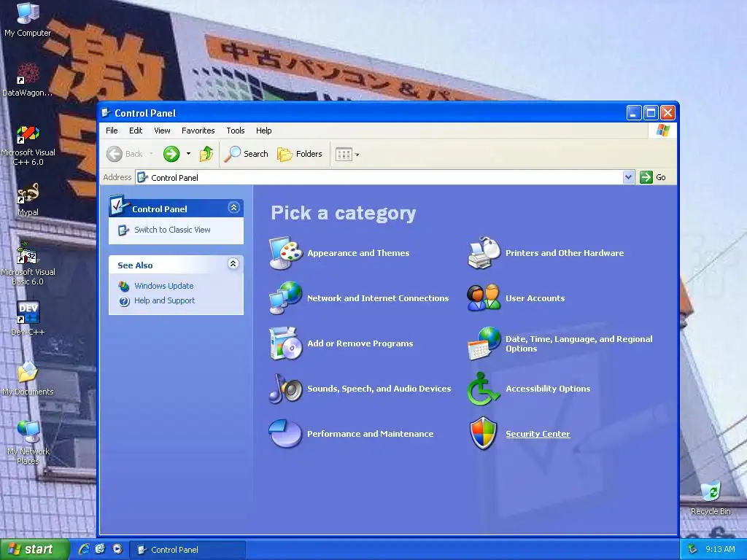Click the Appearance and Themes text link
The image size is (747, 560).
358,253
